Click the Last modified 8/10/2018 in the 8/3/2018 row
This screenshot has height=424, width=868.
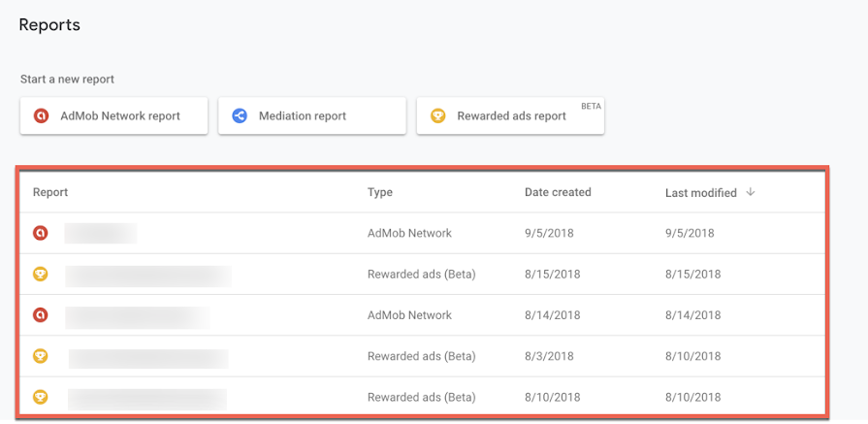pos(693,356)
